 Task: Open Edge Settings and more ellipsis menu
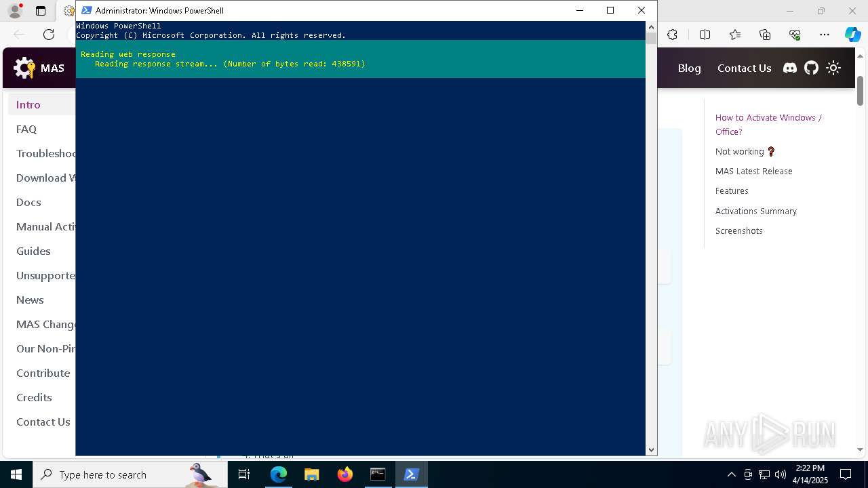coord(825,35)
